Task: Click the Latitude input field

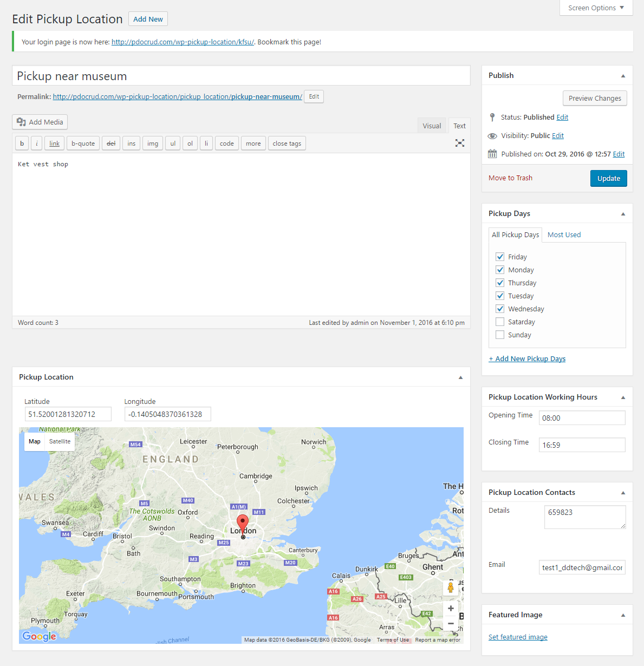Action: point(68,414)
